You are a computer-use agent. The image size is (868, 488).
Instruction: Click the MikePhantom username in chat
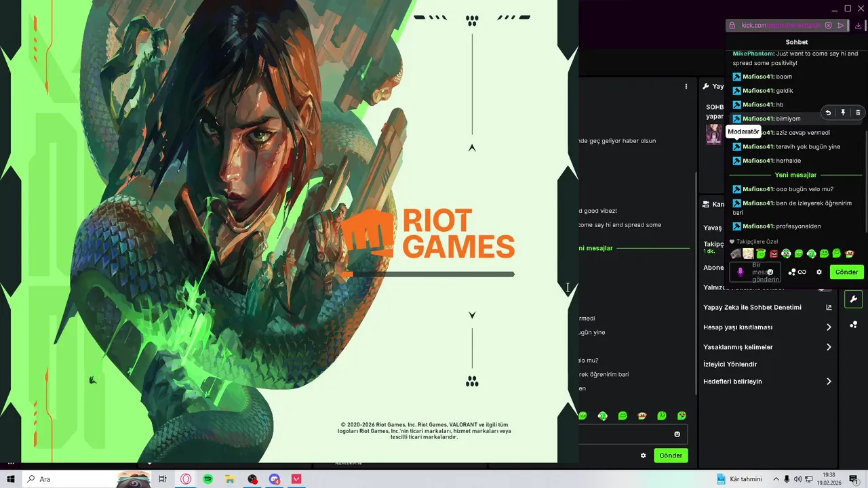coord(753,54)
